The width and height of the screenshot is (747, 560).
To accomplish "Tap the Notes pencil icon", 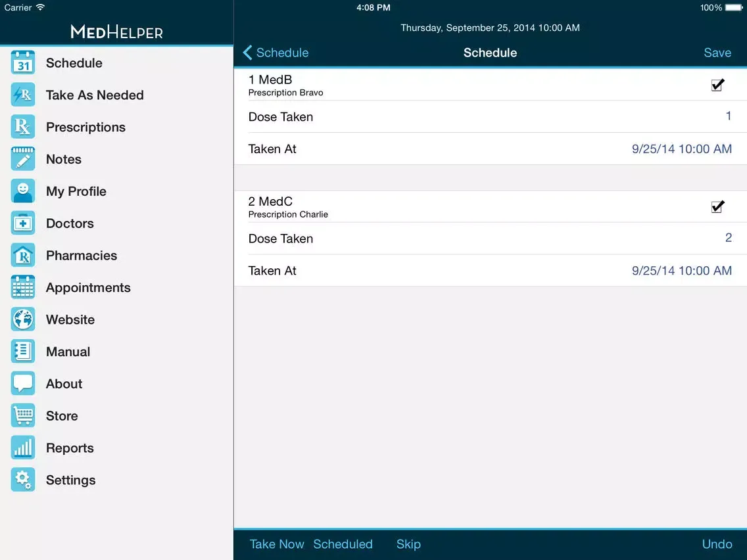I will [23, 158].
